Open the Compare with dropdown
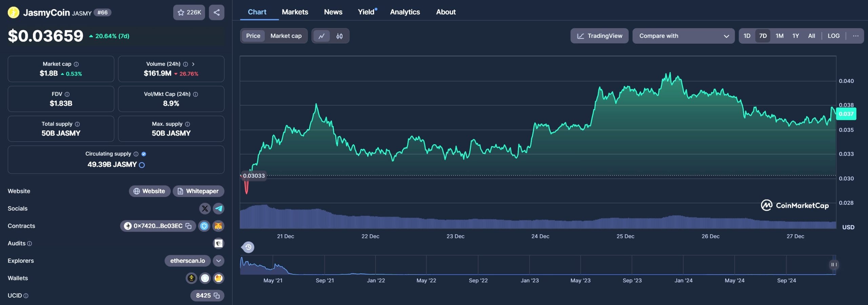Image resolution: width=868 pixels, height=305 pixels. pyautogui.click(x=683, y=36)
